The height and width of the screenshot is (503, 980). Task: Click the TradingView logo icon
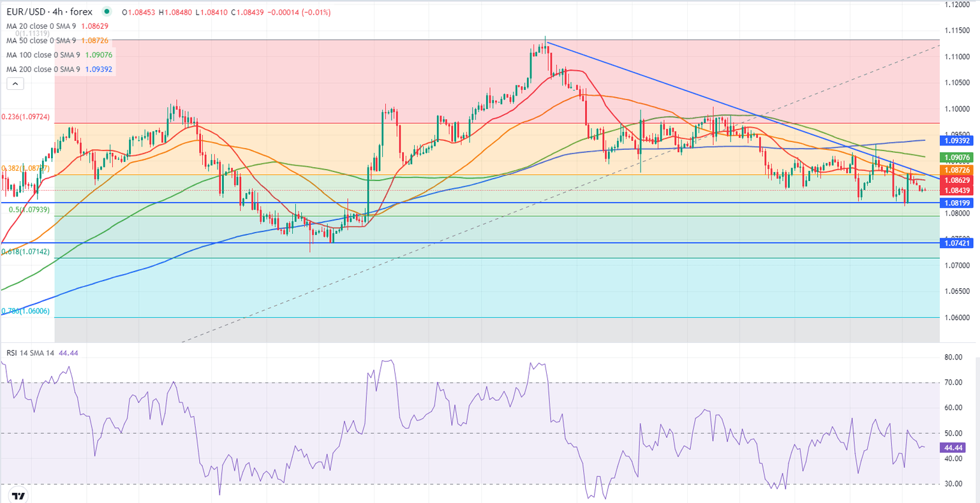19,495
